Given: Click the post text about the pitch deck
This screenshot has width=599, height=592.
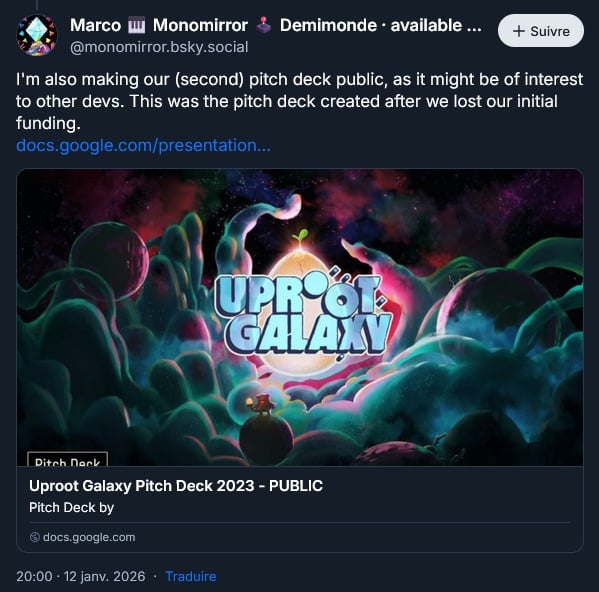Looking at the screenshot, I should pyautogui.click(x=300, y=101).
